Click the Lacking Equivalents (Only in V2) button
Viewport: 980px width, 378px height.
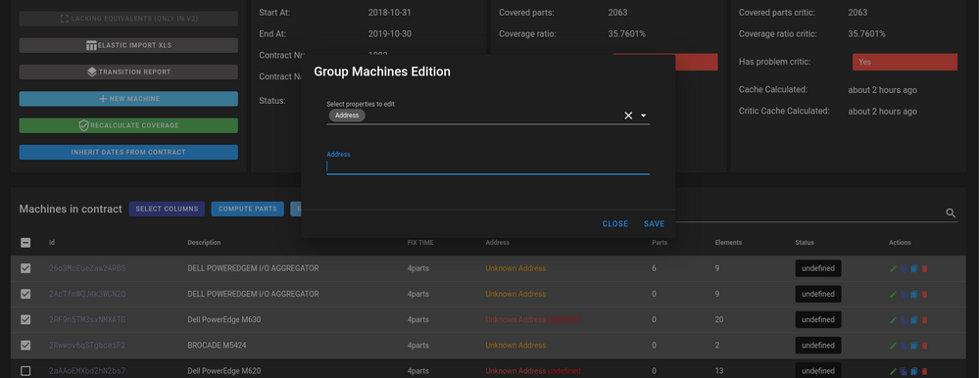[128, 19]
